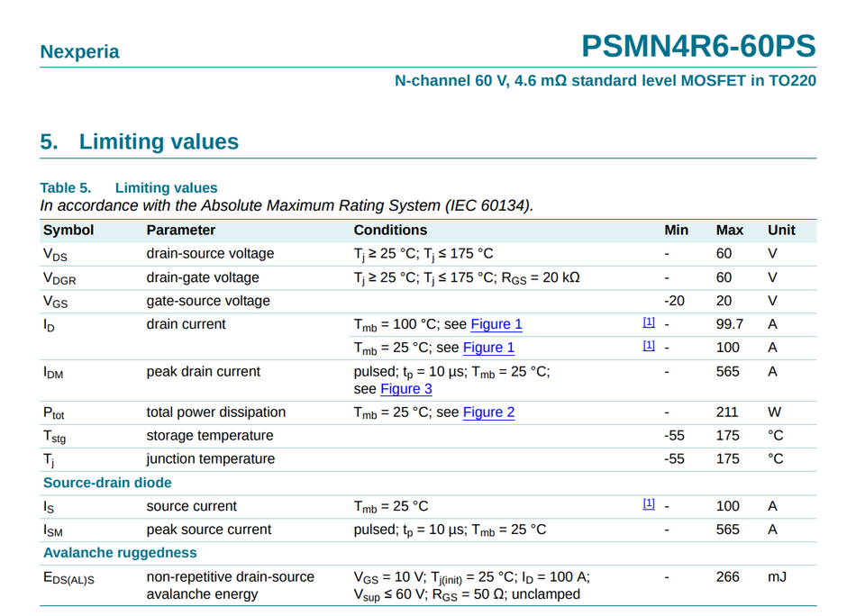Click the EDS(AL)S symbol cell
Image resolution: width=865 pixels, height=616 pixels.
point(68,578)
